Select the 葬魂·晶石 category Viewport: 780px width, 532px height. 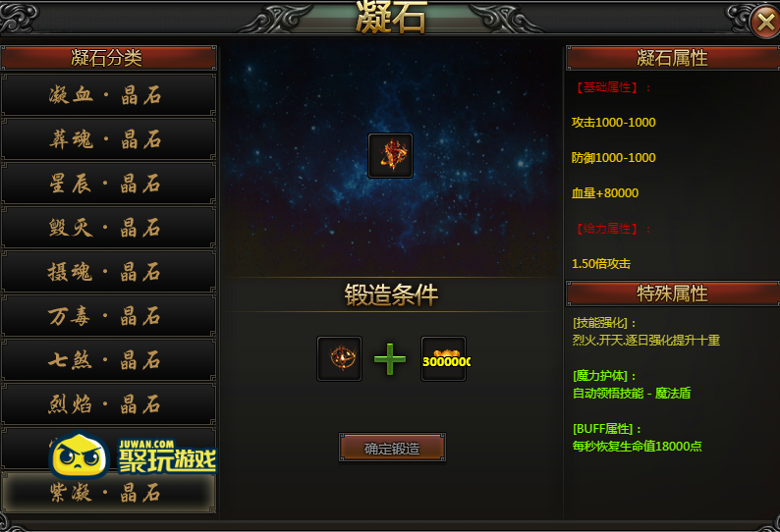click(x=108, y=139)
